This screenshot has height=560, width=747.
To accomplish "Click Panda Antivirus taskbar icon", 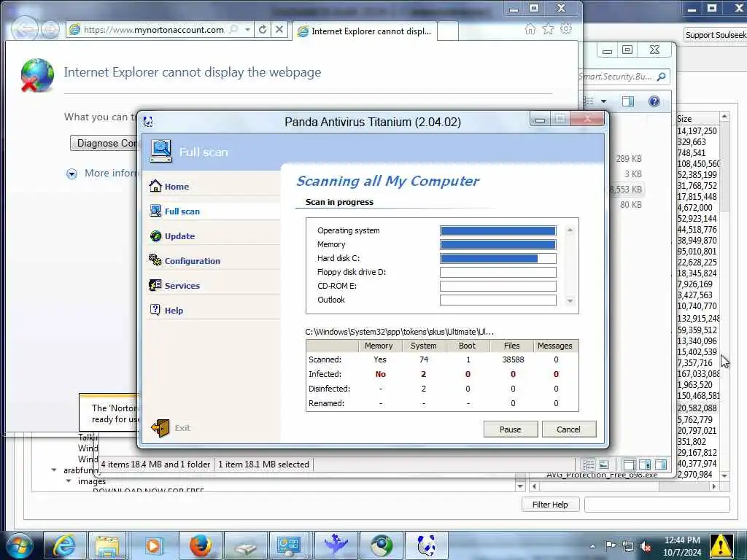I will pos(426,545).
